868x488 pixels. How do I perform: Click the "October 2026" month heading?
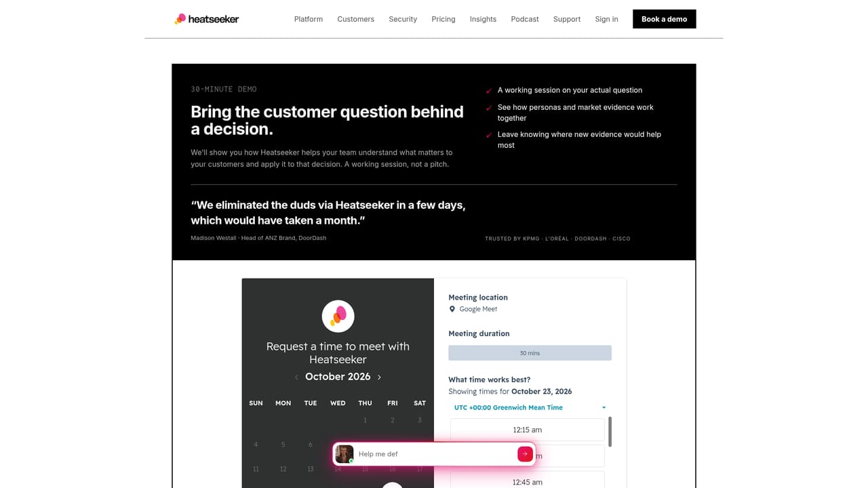pos(338,377)
